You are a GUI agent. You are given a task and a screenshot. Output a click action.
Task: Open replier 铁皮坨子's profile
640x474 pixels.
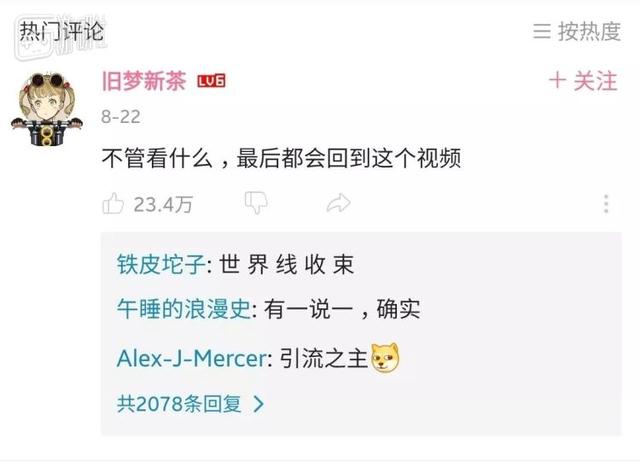point(161,264)
